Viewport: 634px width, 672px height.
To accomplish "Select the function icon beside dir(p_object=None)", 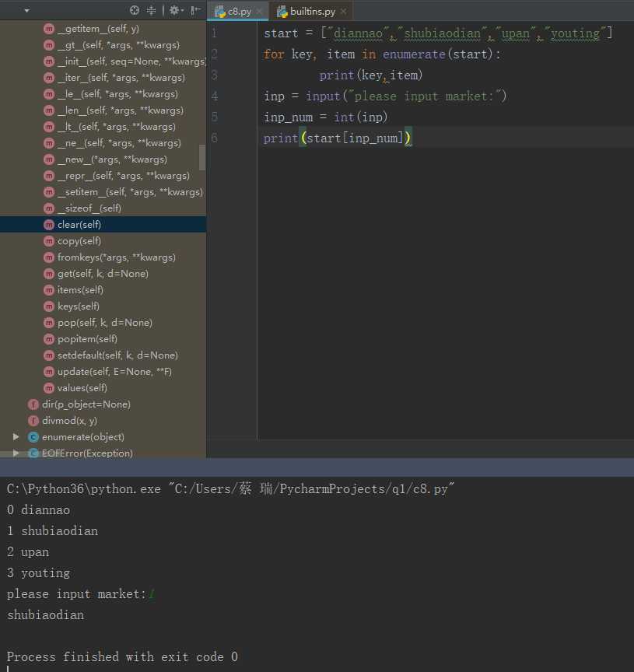I will (x=33, y=404).
